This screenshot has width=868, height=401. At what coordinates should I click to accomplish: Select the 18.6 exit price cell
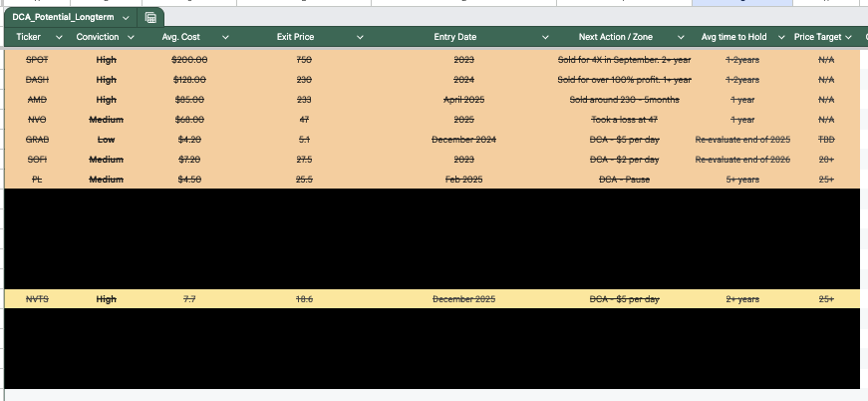pos(304,299)
